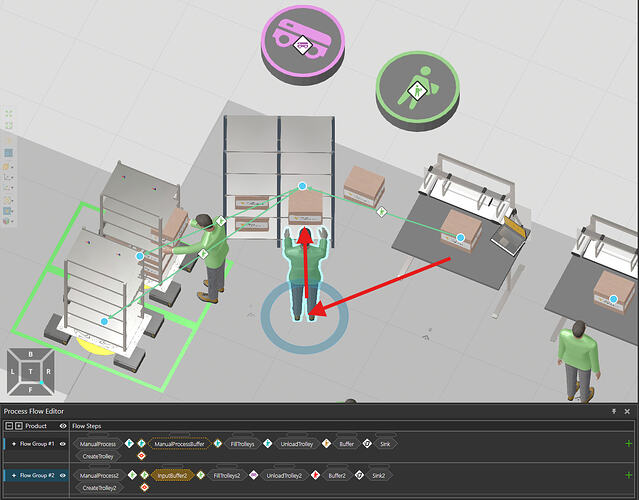Image resolution: width=639 pixels, height=500 pixels.
Task: Click connector icon directly after ManualProcess2 step
Action: [x=132, y=475]
